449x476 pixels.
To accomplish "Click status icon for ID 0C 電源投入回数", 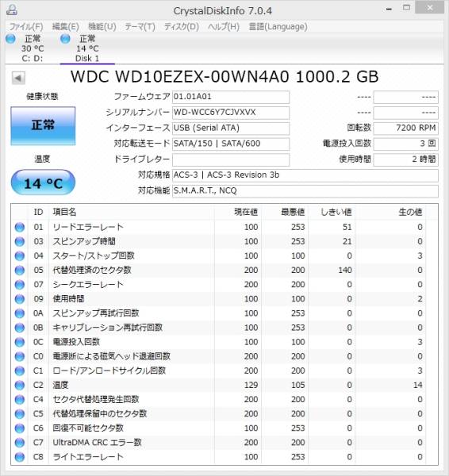I will pyautogui.click(x=20, y=342).
